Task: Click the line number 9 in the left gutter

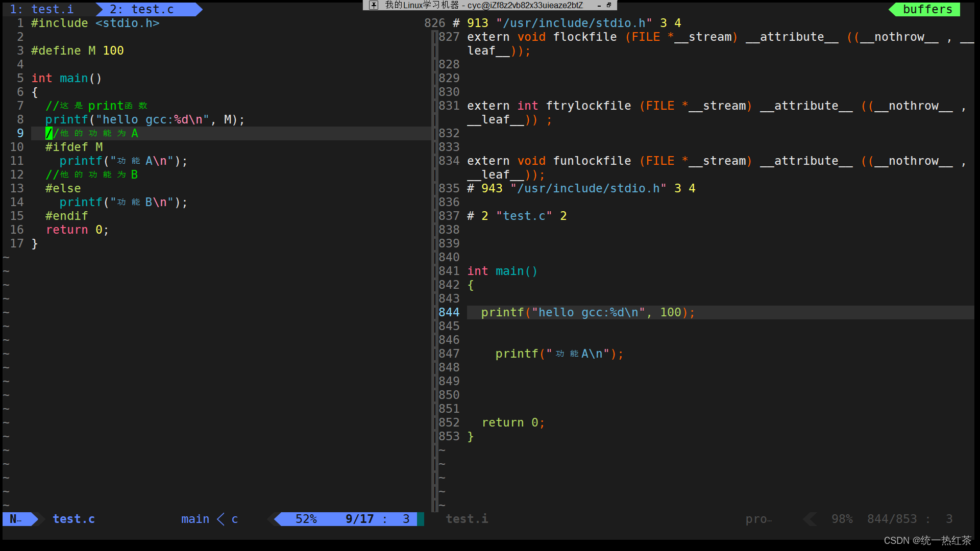Action: pyautogui.click(x=20, y=133)
